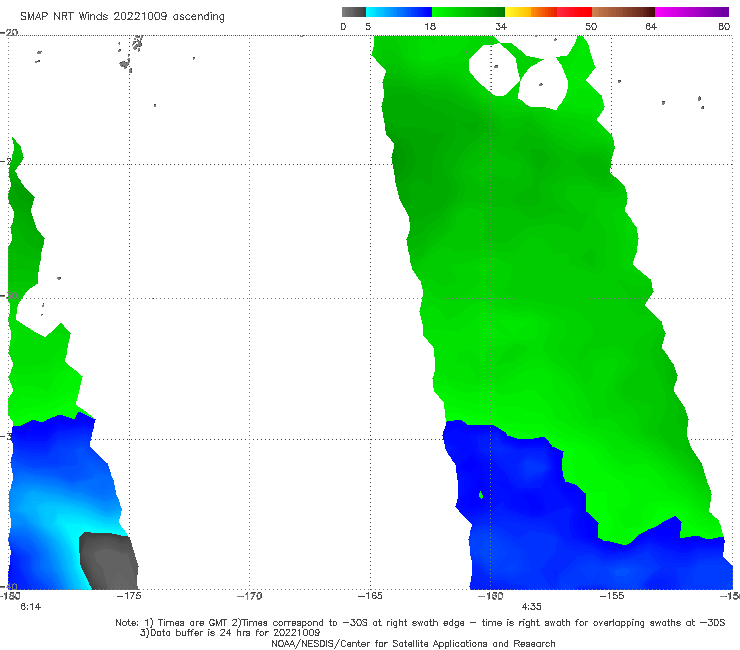740x650 pixels.
Task: Click the note line starting 'Note: 1) Times are GMT'
Action: pos(420,623)
